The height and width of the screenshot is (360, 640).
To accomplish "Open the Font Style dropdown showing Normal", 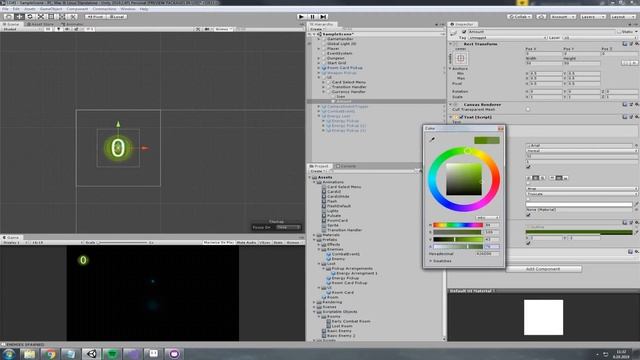I will tap(582, 151).
